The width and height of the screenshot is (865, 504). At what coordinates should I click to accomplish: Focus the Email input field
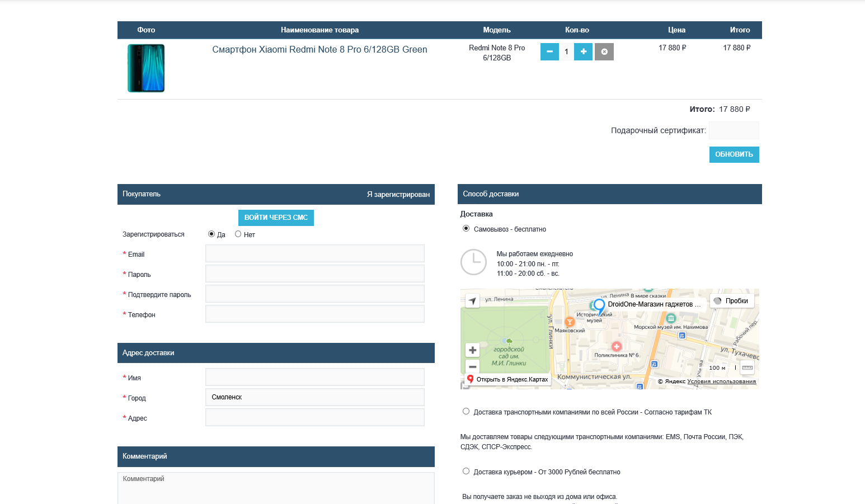[x=314, y=253]
